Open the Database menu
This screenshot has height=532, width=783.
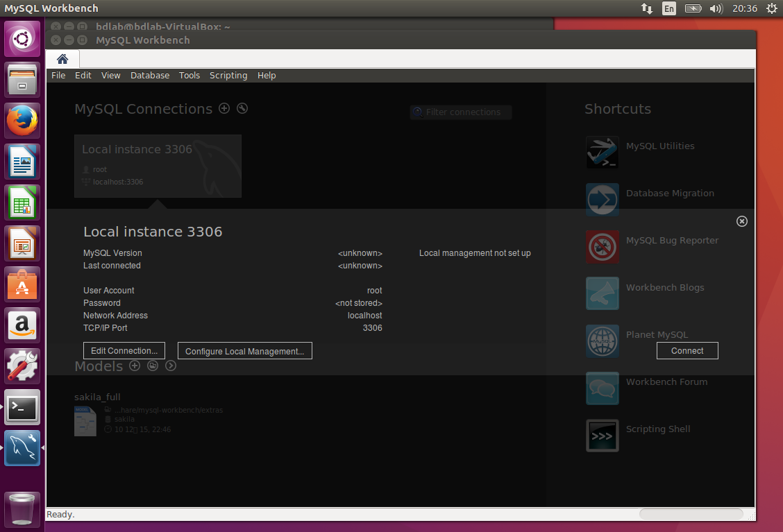[150, 76]
